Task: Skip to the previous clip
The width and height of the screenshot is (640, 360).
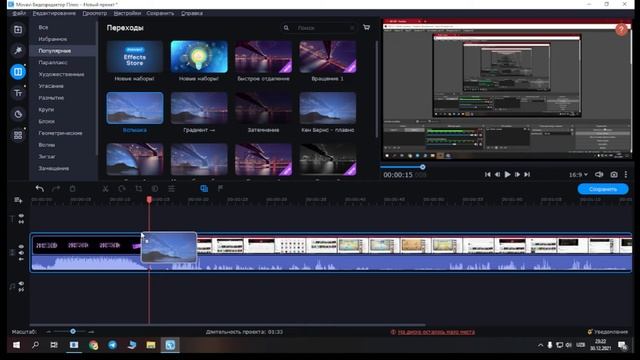Action: pyautogui.click(x=488, y=174)
